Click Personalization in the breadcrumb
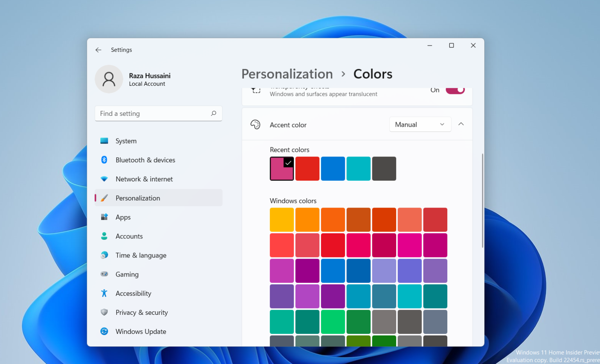Viewport: 600px width, 364px height. click(x=287, y=74)
